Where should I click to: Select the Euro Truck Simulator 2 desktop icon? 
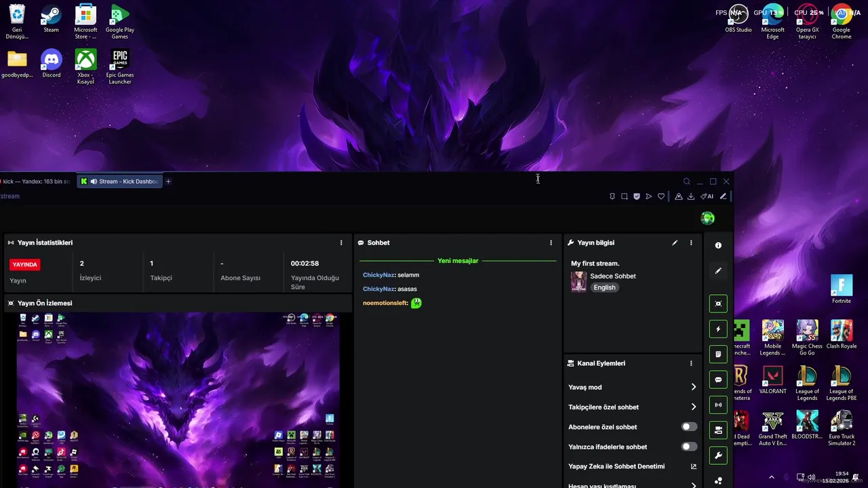[x=842, y=429]
